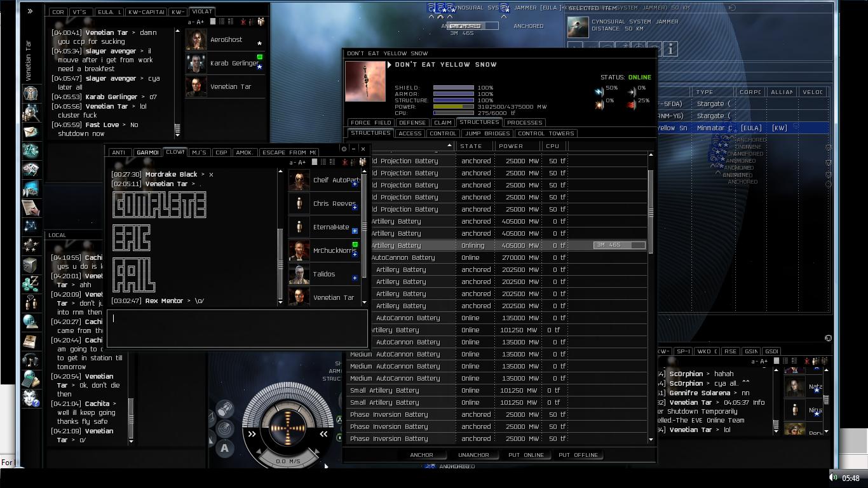Select large-portrait member list mode in VIOLAT chat

[x=229, y=22]
